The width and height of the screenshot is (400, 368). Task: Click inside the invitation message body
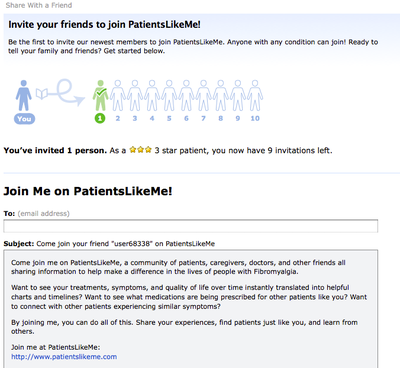191,309
